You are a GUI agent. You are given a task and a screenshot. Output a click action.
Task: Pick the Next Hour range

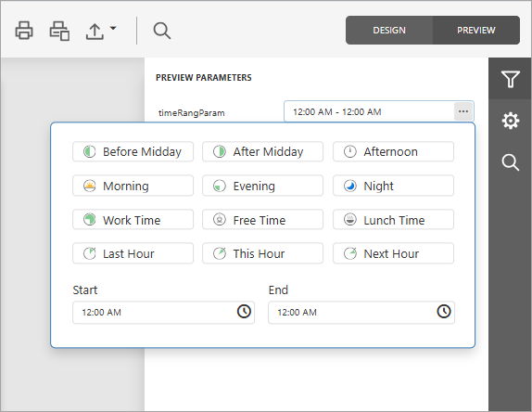[x=393, y=253]
